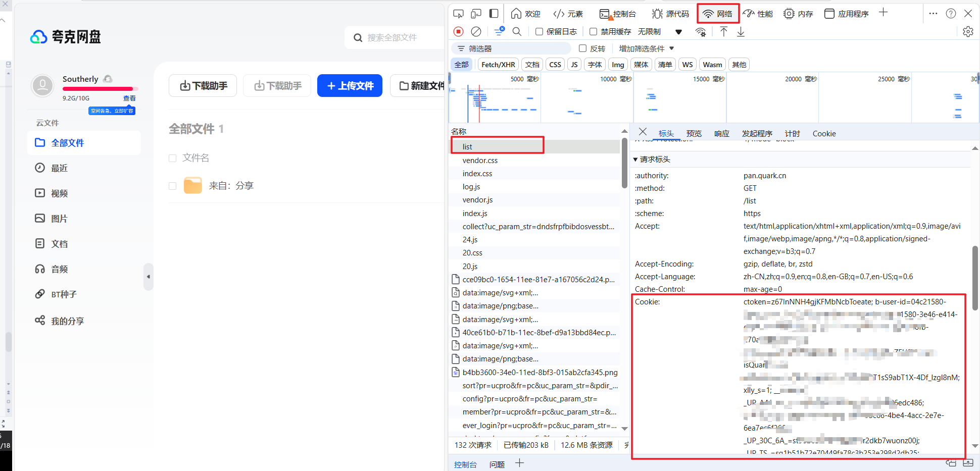The height and width of the screenshot is (471, 980).
Task: Filter requests by Fetch/XHR
Action: 498,65
